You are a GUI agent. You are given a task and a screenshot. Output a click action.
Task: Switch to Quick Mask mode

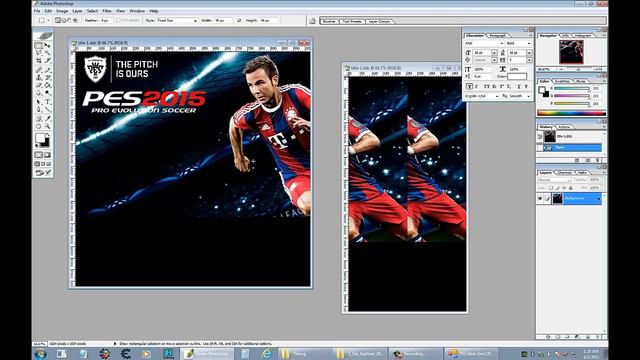[x=48, y=155]
